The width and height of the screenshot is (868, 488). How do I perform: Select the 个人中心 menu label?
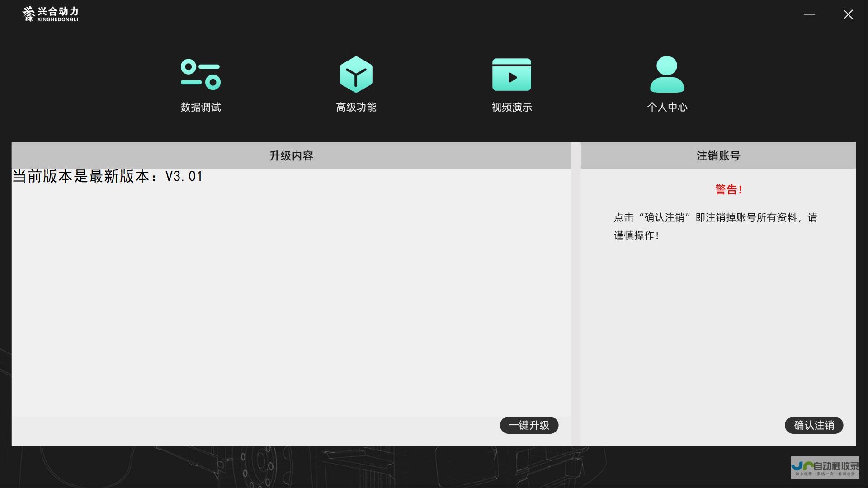667,107
